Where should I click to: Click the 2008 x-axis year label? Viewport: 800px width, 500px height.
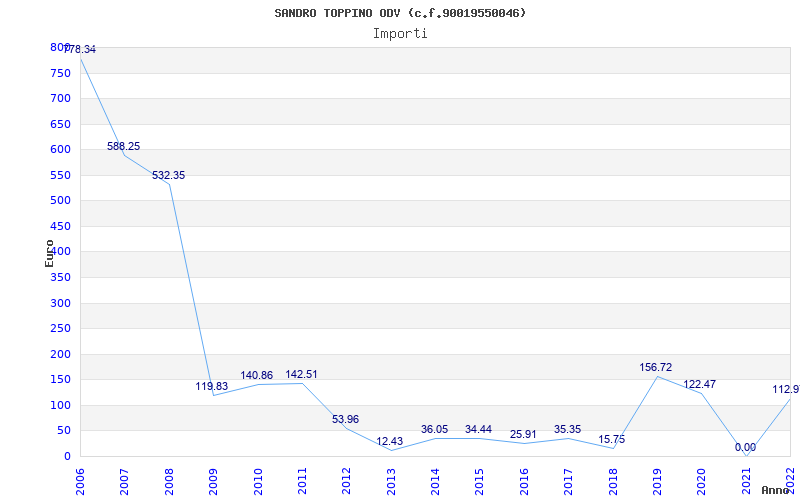pos(169,482)
